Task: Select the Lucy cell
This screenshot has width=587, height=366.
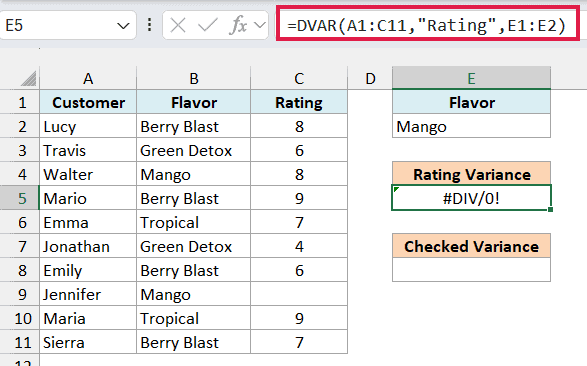Action: [x=88, y=126]
